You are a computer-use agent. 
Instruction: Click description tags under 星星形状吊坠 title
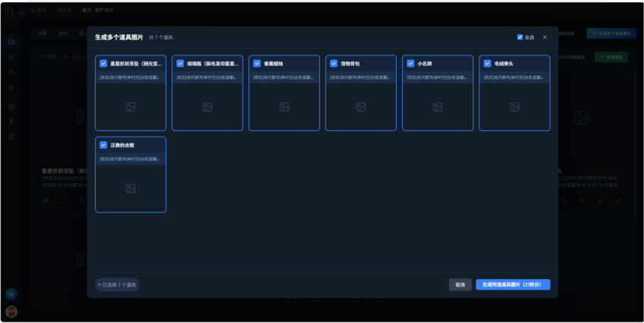tap(130, 77)
